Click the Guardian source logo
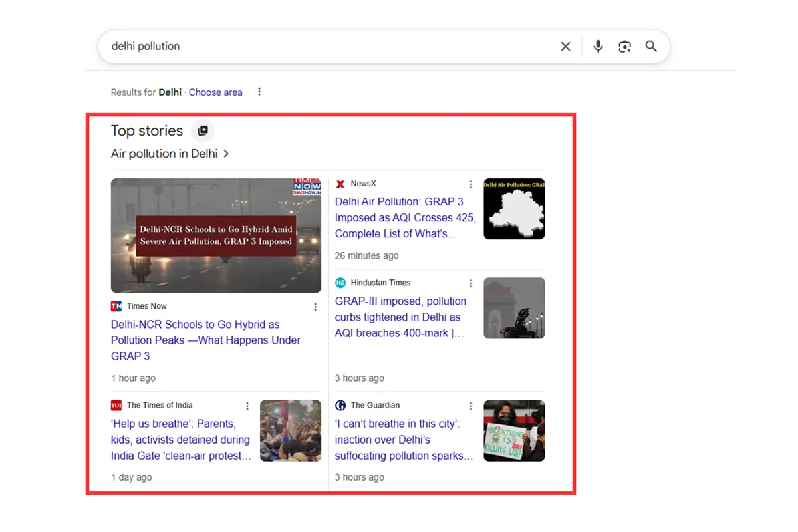The height and width of the screenshot is (532, 798). (340, 405)
